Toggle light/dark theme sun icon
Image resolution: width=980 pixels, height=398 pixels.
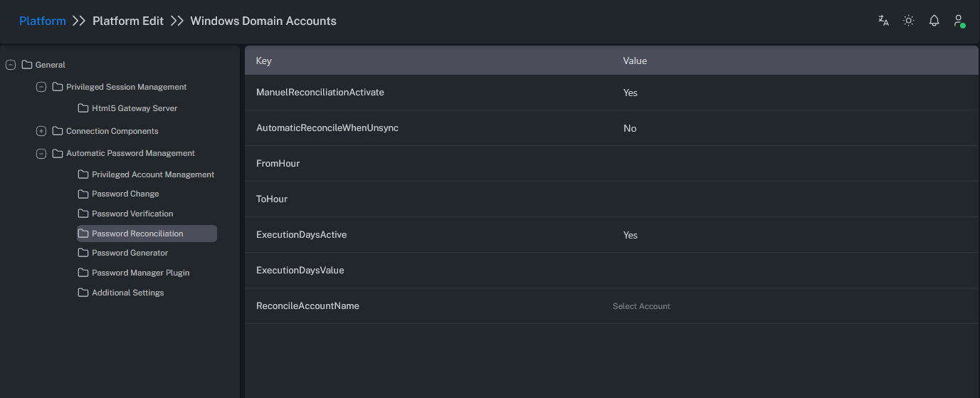click(x=909, y=21)
